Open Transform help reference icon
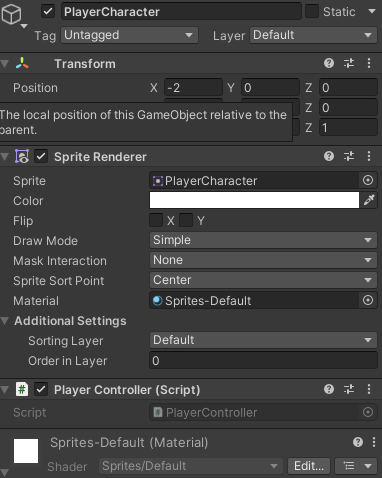This screenshot has height=478, width=382. click(x=329, y=63)
